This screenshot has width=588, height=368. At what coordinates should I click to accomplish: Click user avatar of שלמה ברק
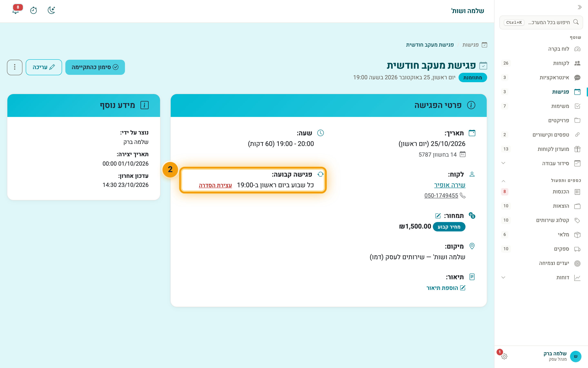(575, 356)
